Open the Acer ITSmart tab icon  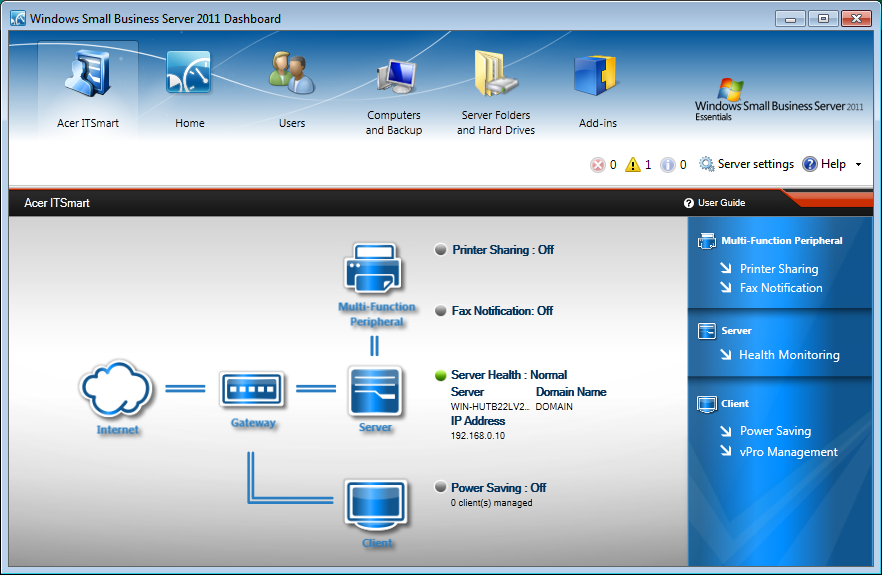(x=88, y=73)
